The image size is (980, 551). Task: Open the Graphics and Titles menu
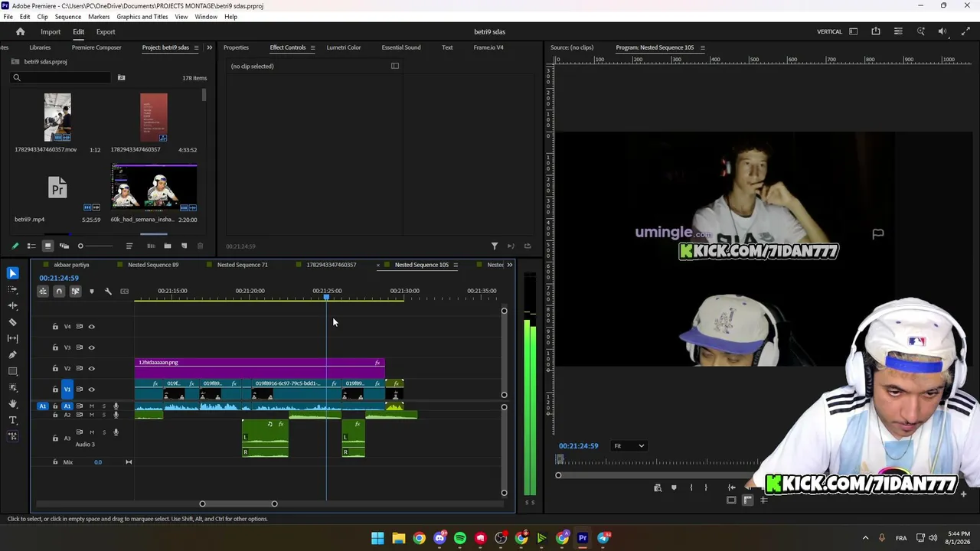coord(142,16)
